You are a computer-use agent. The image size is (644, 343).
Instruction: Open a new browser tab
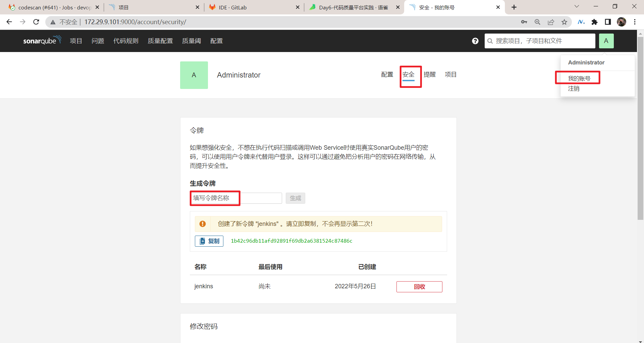514,7
